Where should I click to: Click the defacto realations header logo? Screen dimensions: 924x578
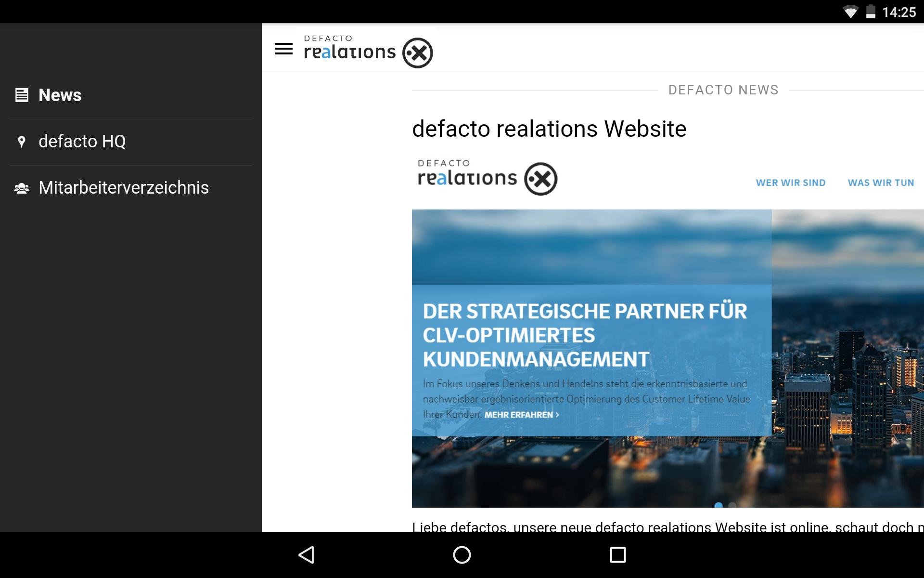pos(368,52)
